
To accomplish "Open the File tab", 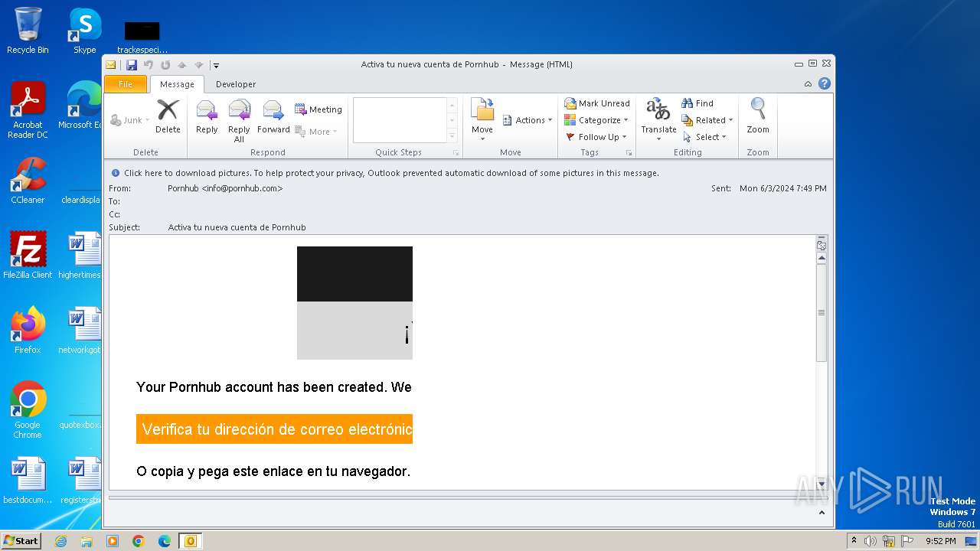I will [126, 84].
